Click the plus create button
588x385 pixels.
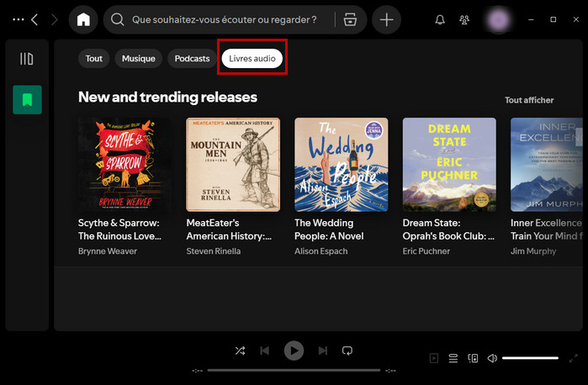(x=386, y=20)
